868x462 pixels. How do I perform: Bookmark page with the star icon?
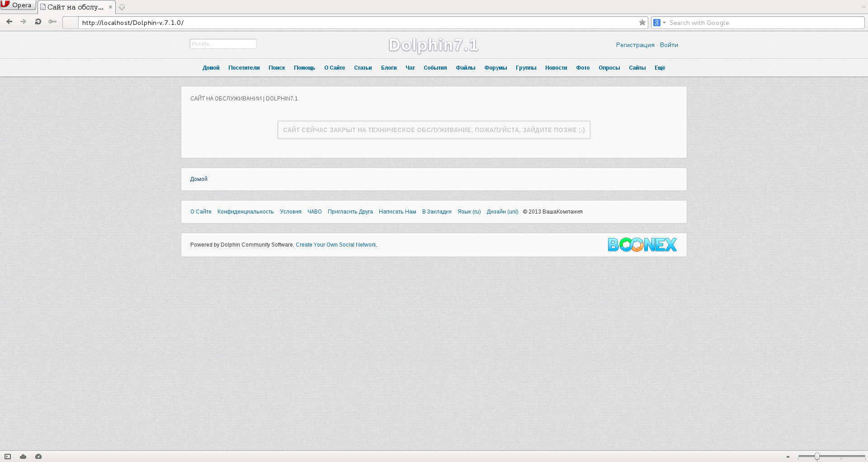(642, 23)
